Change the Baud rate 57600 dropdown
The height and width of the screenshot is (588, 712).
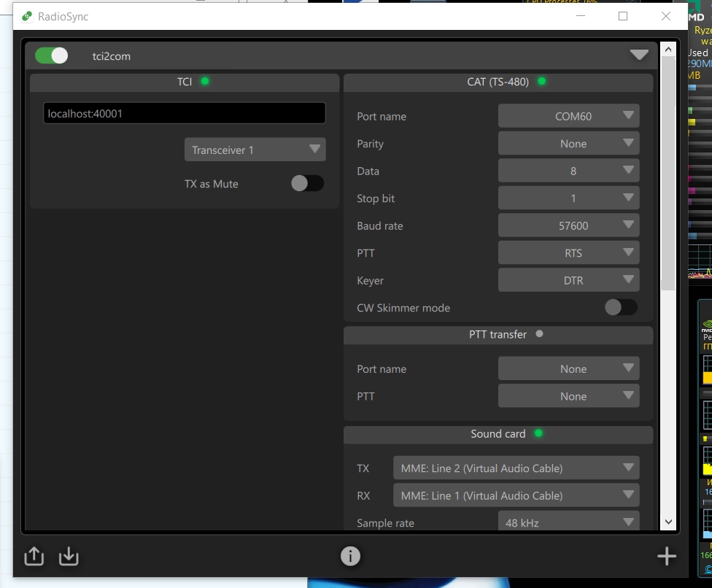(x=568, y=225)
